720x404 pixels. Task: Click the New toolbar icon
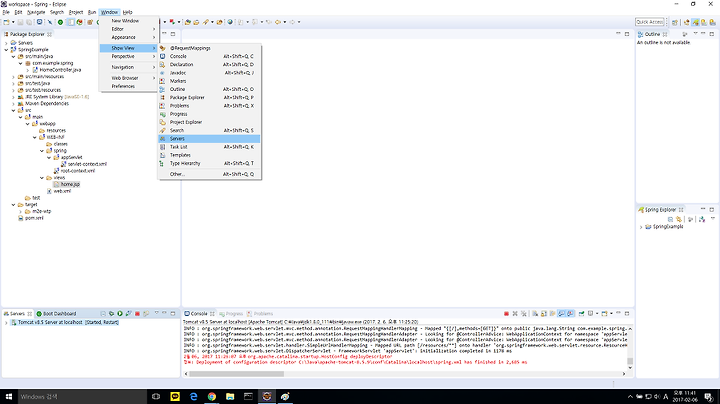[x=6, y=22]
